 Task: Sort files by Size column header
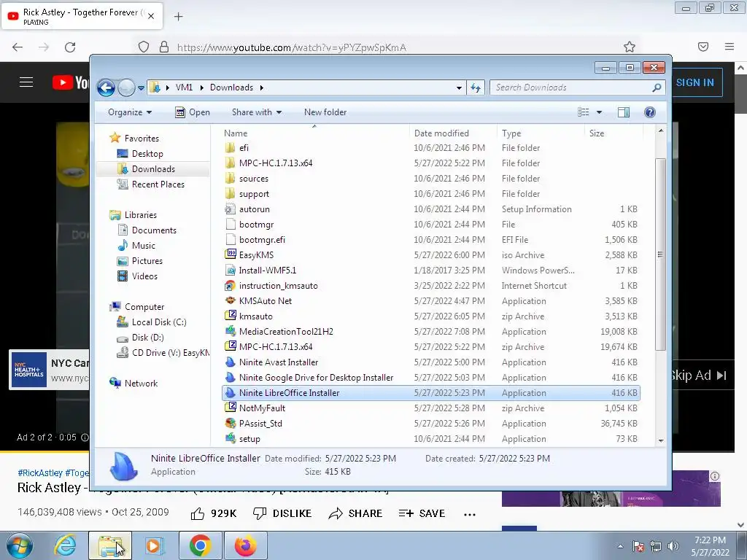coord(597,133)
